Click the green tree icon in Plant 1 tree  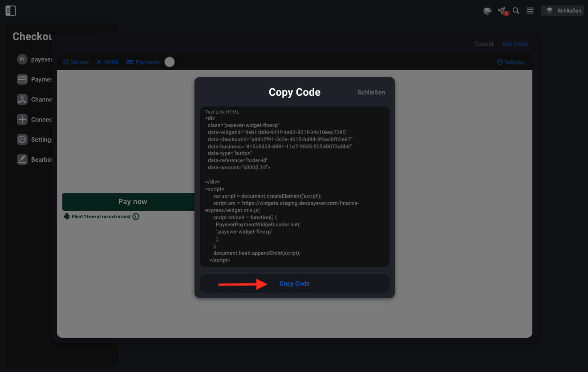point(67,217)
